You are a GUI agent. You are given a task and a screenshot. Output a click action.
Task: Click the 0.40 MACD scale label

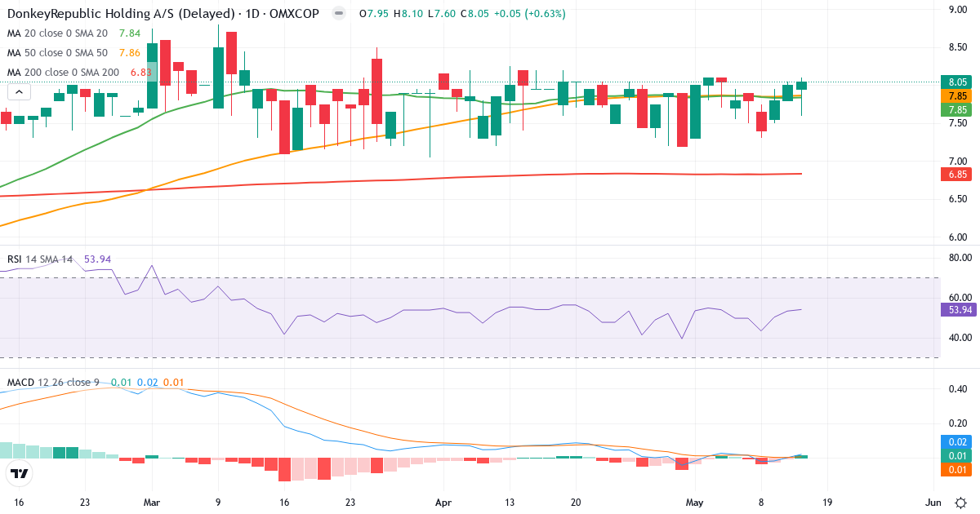pyautogui.click(x=958, y=388)
